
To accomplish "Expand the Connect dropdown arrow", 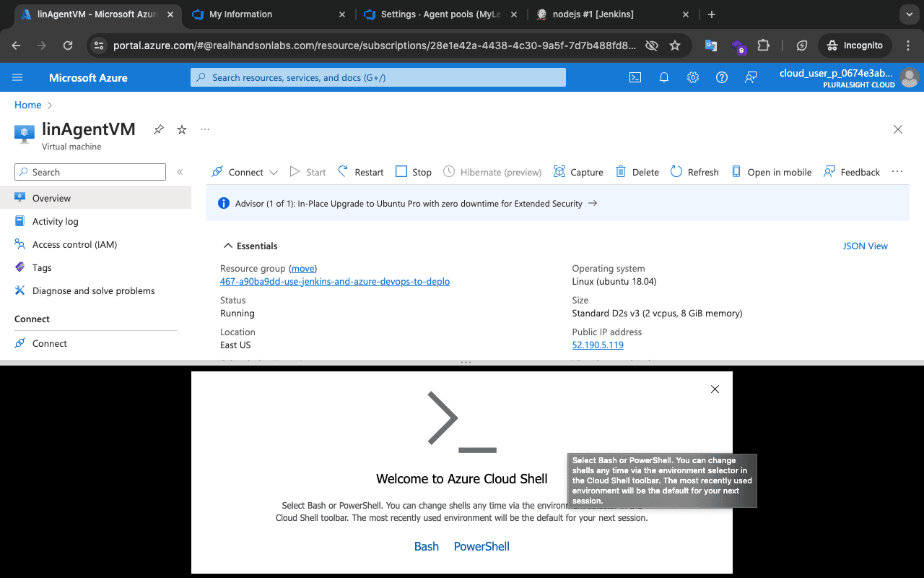I will (x=274, y=172).
